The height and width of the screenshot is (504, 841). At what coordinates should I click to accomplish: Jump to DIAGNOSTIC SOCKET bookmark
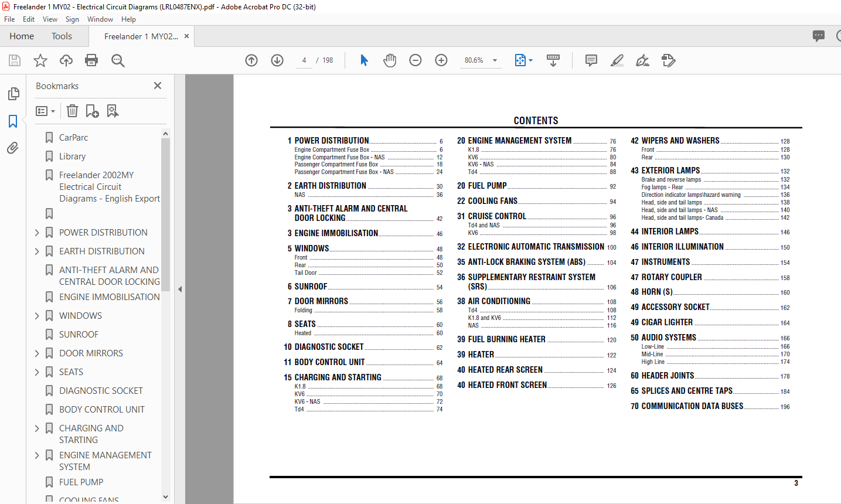pyautogui.click(x=101, y=391)
